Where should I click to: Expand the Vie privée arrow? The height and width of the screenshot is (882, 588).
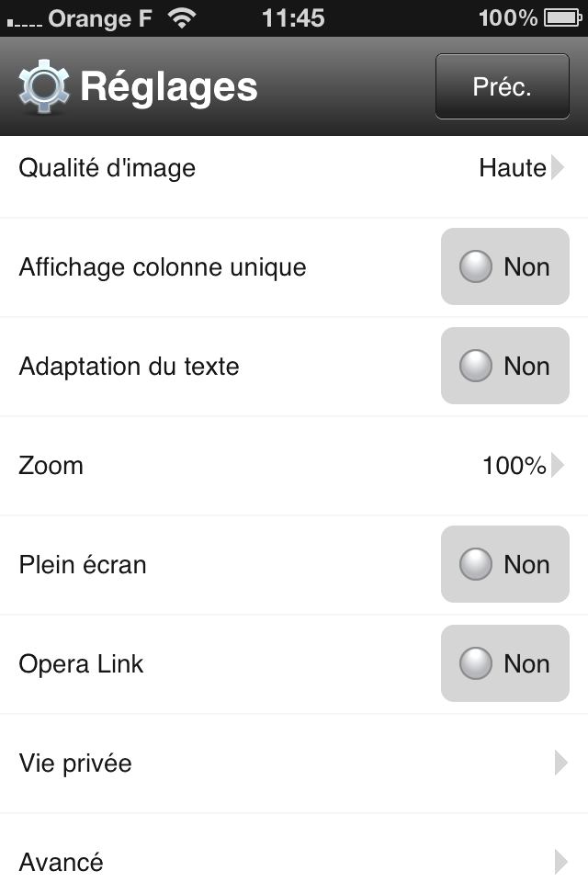pyautogui.click(x=560, y=763)
